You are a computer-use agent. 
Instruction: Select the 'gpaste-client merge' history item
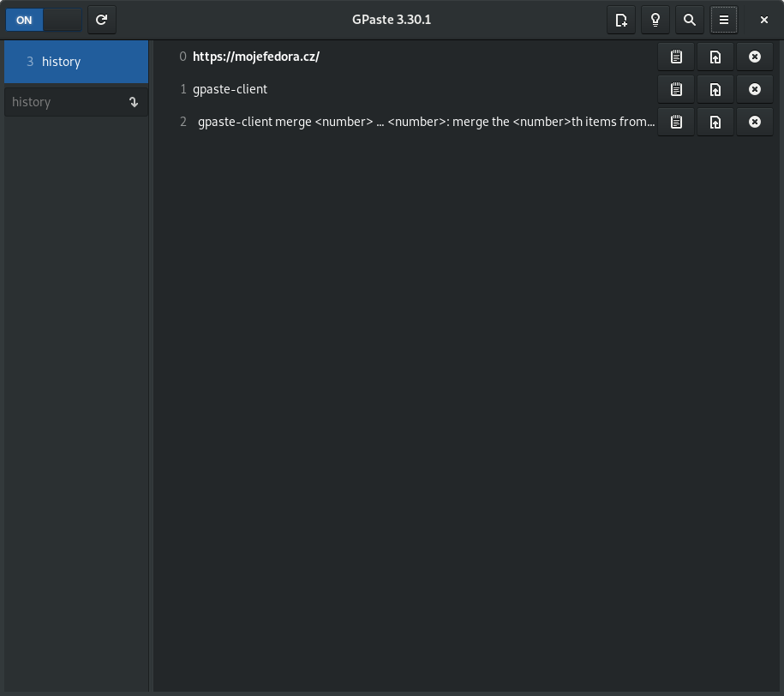tap(426, 122)
